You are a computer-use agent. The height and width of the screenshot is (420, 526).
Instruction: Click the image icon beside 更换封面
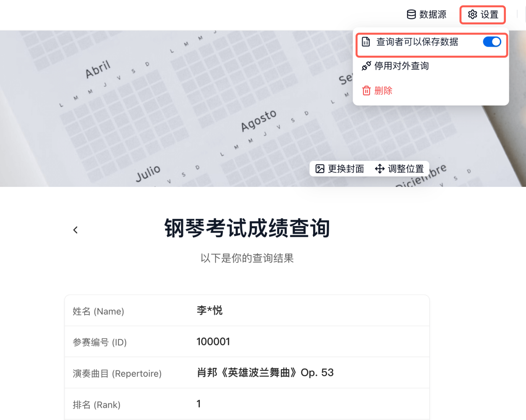[x=320, y=169]
